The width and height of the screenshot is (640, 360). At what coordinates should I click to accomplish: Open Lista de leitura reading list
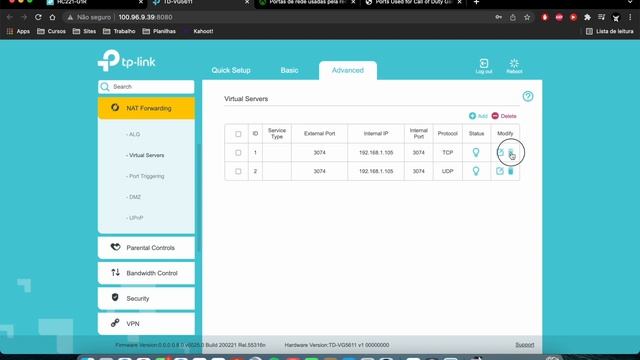(x=610, y=31)
